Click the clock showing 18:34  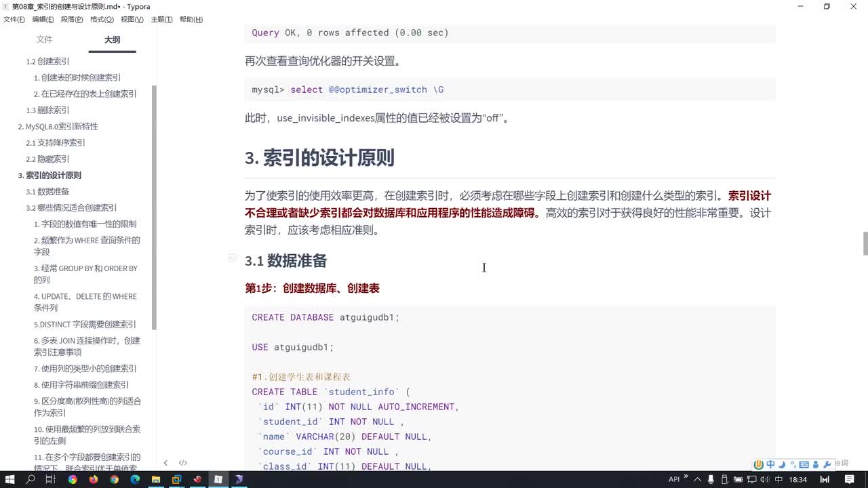797,479
